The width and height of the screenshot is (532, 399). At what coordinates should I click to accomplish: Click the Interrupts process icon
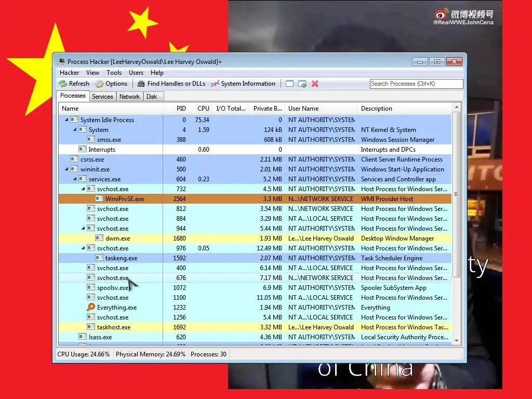tap(83, 149)
